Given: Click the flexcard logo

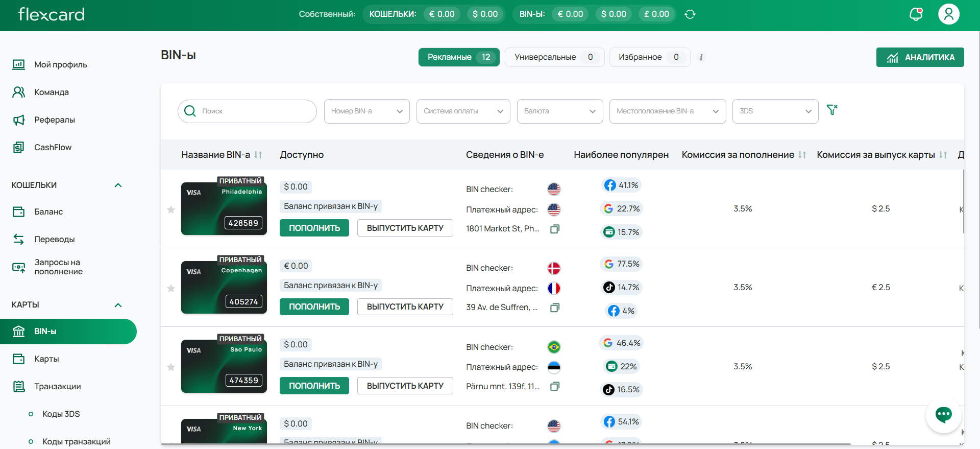Looking at the screenshot, I should click(52, 14).
